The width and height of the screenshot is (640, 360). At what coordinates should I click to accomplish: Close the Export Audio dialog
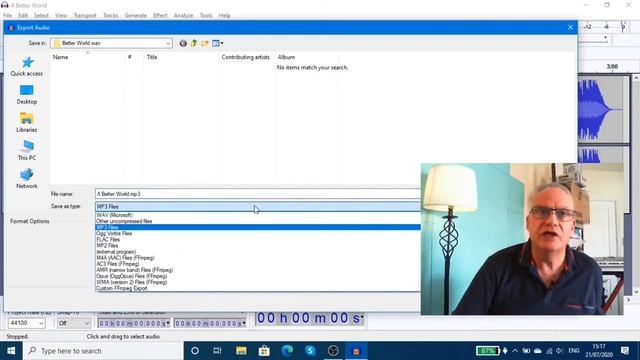[570, 28]
